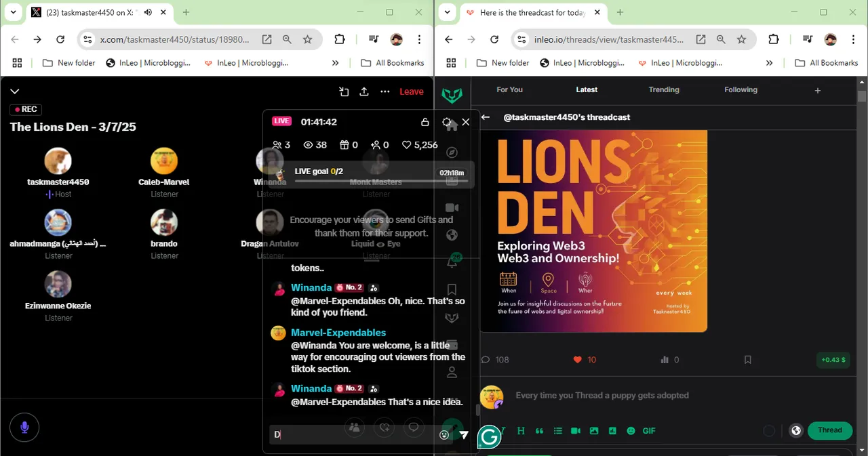The image size is (868, 456).
Task: Insert a quote block in thread composer
Action: click(x=539, y=431)
